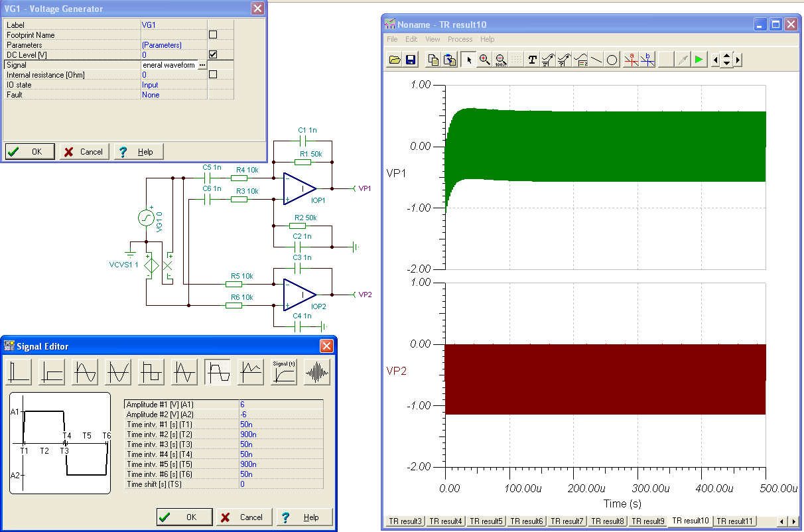The height and width of the screenshot is (532, 804).
Task: Select the Text (T) tool
Action: click(x=532, y=60)
